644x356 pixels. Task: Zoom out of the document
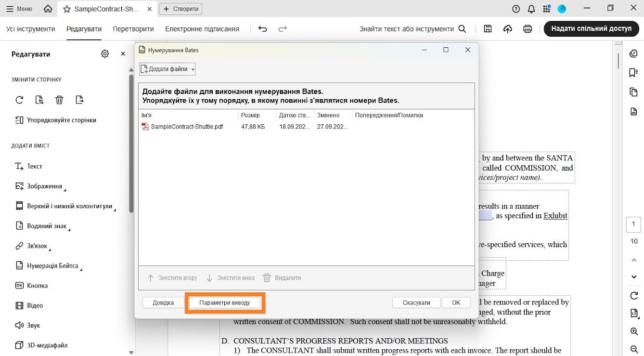click(x=634, y=349)
